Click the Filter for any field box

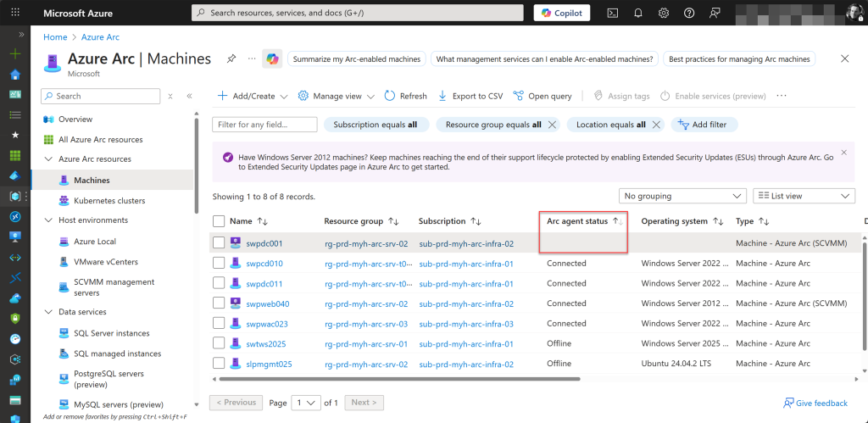tap(264, 125)
